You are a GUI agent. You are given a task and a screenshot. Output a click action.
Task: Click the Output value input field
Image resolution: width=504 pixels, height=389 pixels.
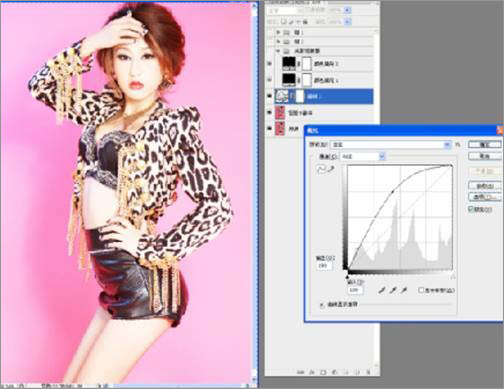324,266
